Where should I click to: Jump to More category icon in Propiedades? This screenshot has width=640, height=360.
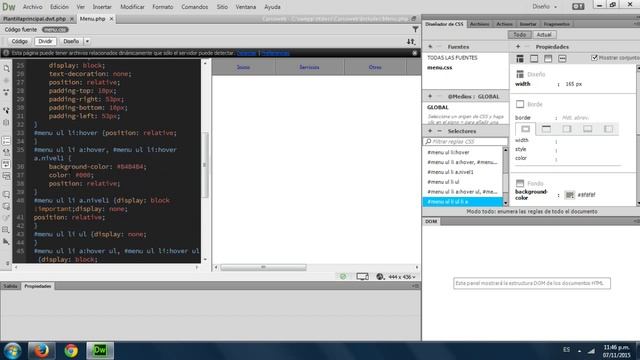click(x=562, y=59)
